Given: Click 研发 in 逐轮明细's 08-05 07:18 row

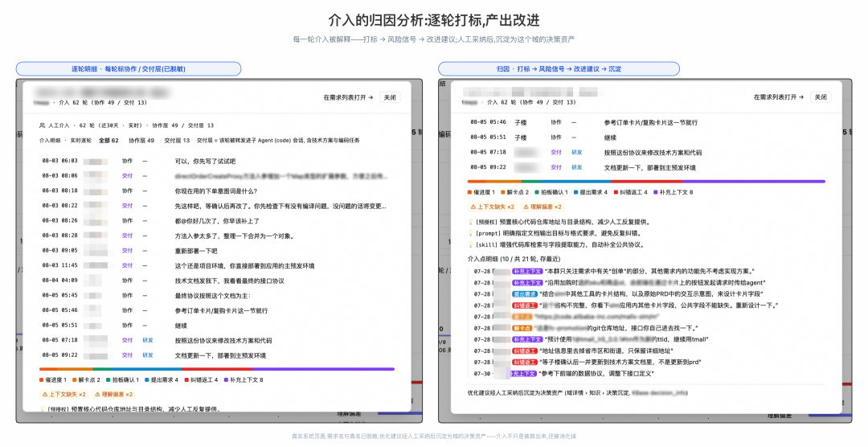Looking at the screenshot, I should (x=148, y=341).
